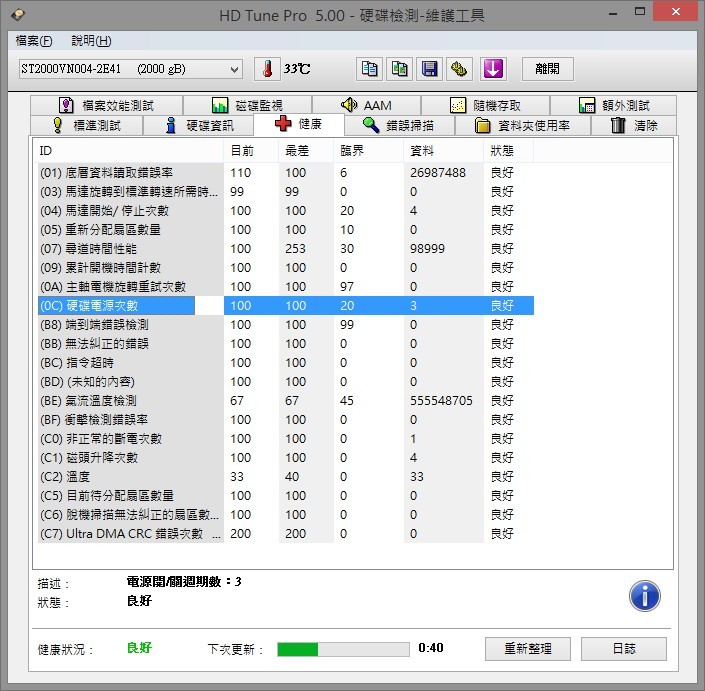
Task: Switch to the AAM tab
Action: pos(366,106)
